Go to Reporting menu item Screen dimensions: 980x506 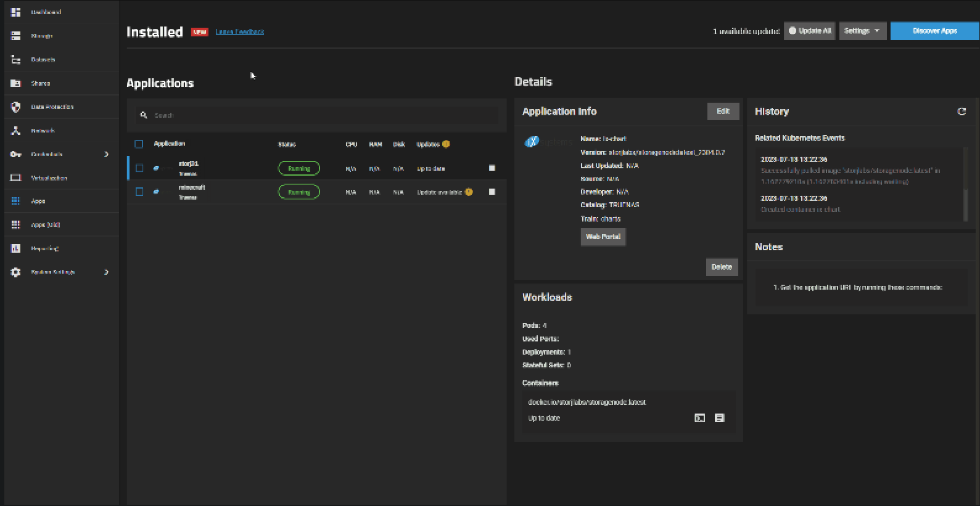[x=45, y=248]
